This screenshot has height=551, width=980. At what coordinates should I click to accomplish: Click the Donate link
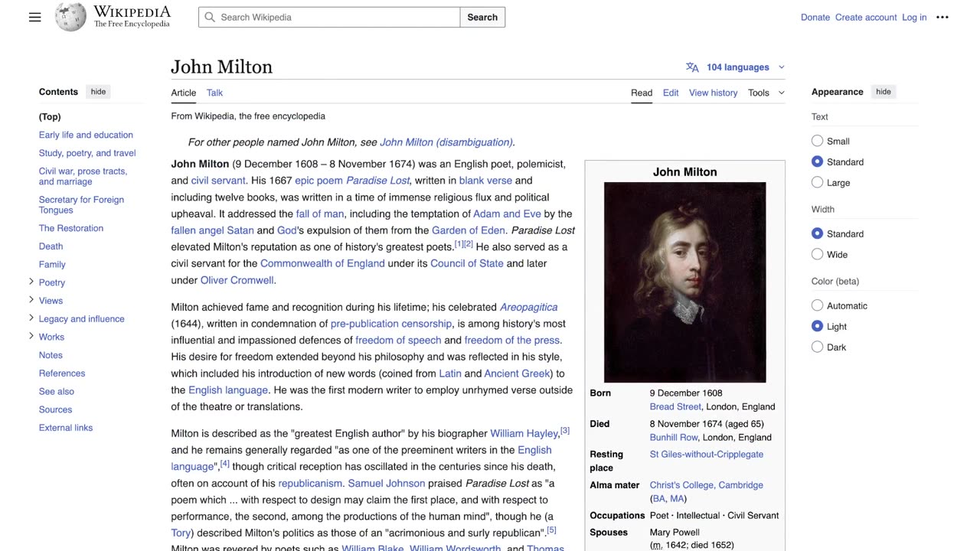pos(815,18)
